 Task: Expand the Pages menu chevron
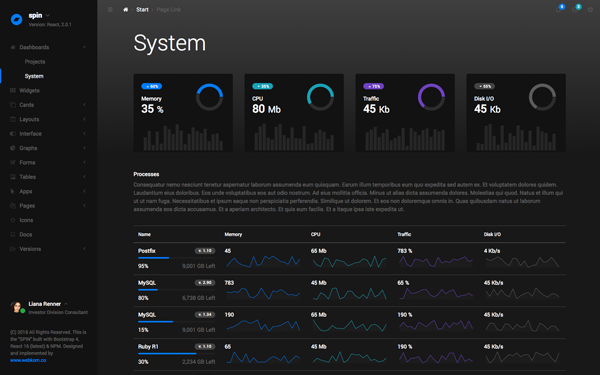[x=84, y=205]
